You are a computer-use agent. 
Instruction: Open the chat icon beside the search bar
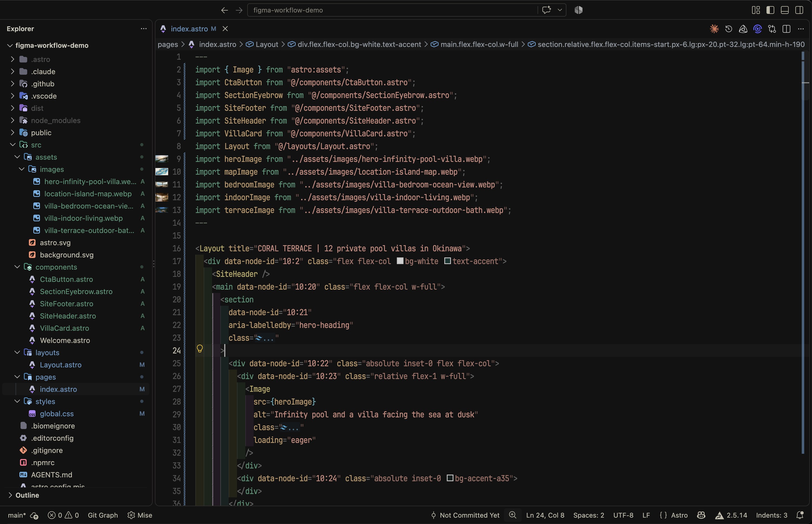coord(546,10)
